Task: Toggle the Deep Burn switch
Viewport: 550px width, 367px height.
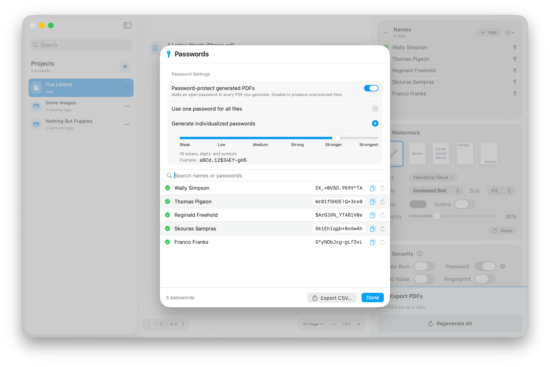Action: [x=424, y=266]
